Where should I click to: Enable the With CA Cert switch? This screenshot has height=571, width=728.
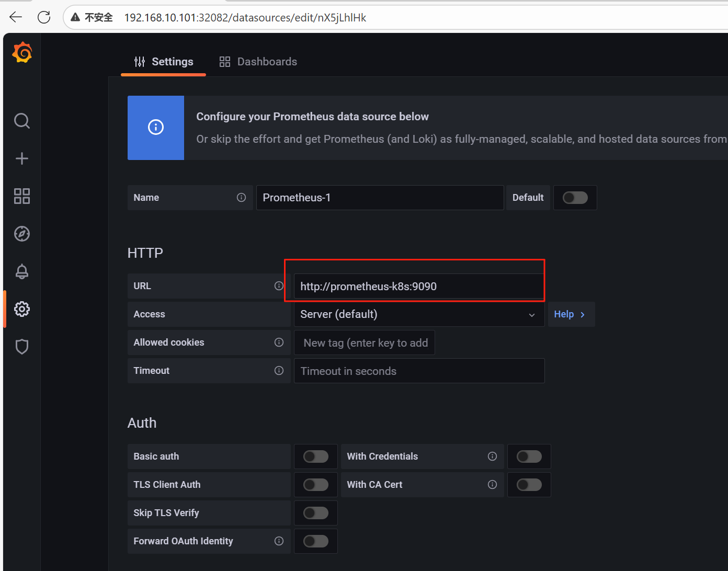pos(529,485)
